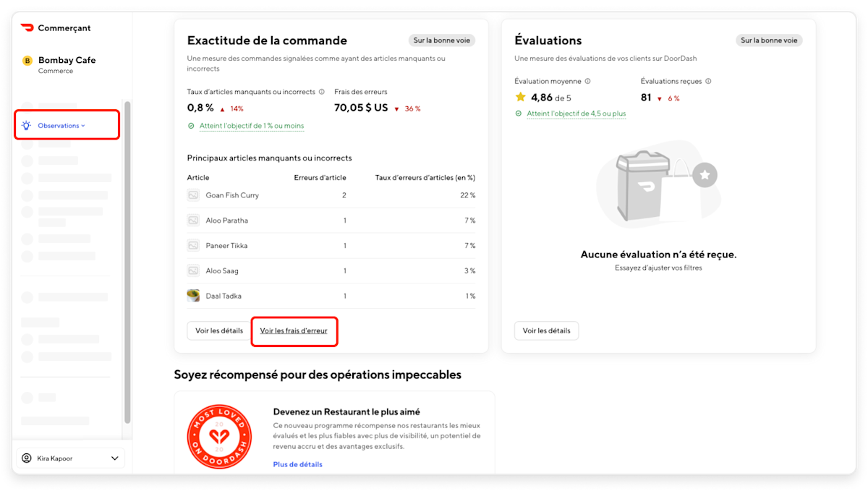Click the Most Loved on DoorDash badge
Screen dimensions: 868x496
(x=218, y=437)
